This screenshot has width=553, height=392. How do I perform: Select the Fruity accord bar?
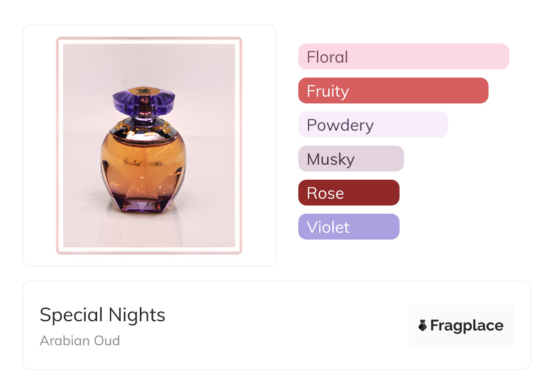[393, 91]
